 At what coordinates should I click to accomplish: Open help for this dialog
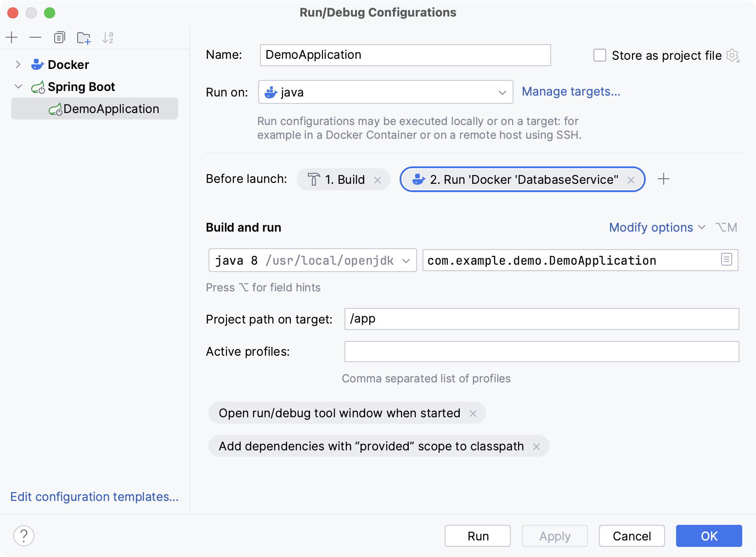coord(24,536)
